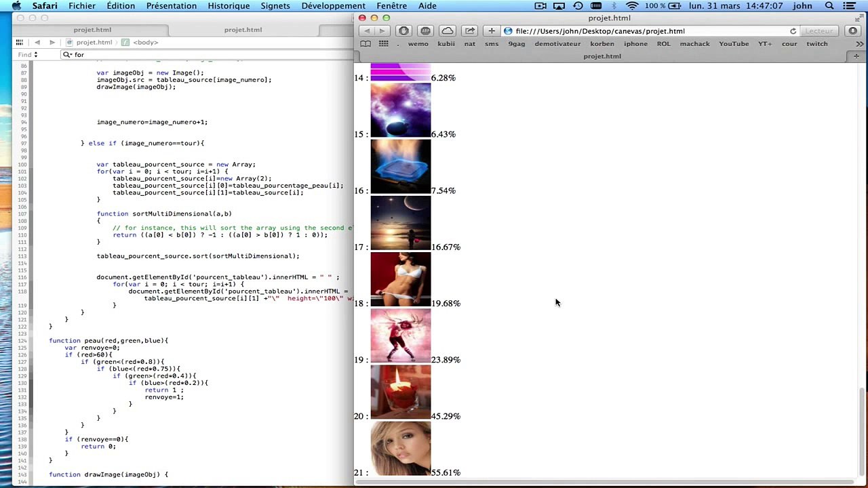Screen dimensions: 868x488
Task: Open the YouTube bookmark
Action: [x=734, y=44]
